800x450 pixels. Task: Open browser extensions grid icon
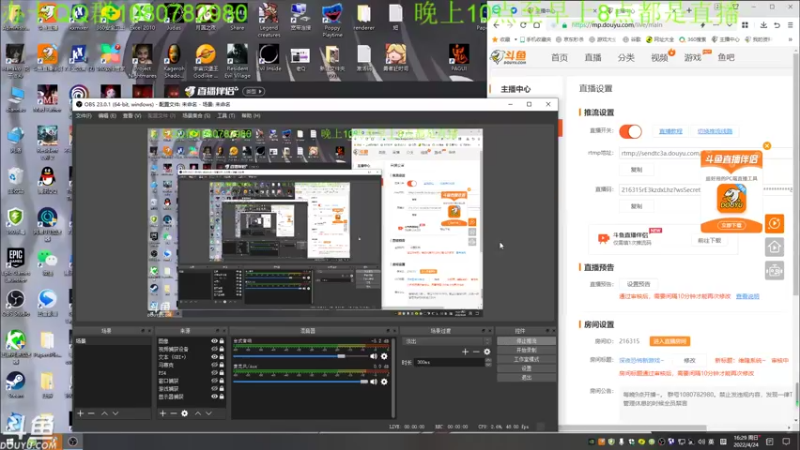point(745,24)
